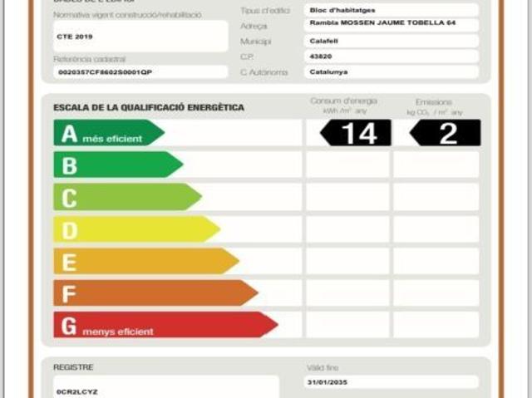The width and height of the screenshot is (532, 398).
Task: Click the 'Adreça' label
Action: (254, 26)
